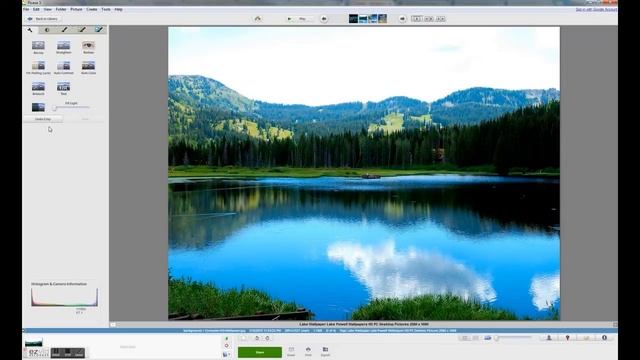Click the green Share button

[x=260, y=352]
